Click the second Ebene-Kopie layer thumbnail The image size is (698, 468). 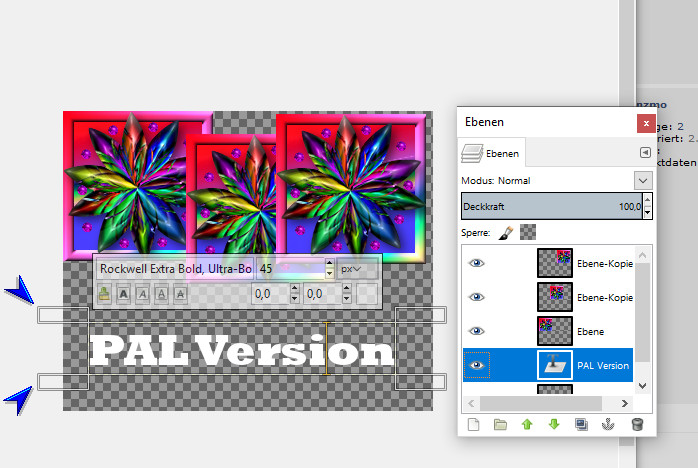[555, 297]
